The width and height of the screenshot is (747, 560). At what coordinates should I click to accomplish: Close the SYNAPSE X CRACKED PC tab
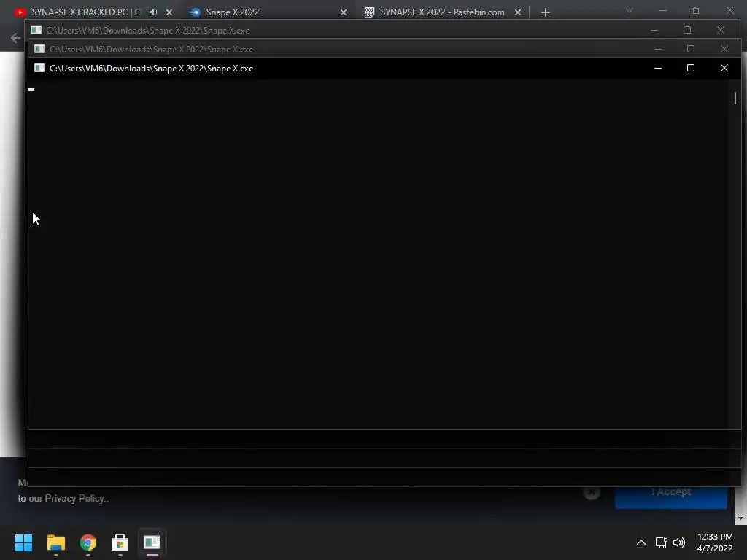tap(169, 12)
